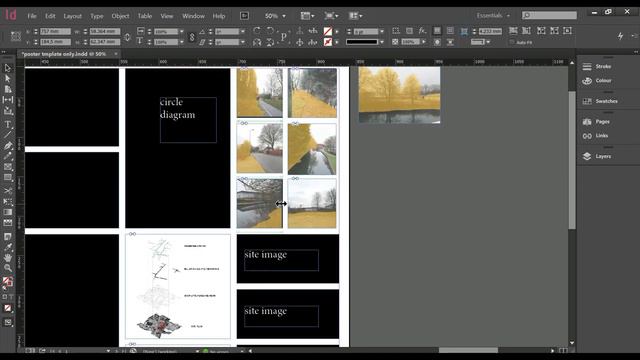Select the Type tool
Image resolution: width=640 pixels, height=360 pixels.
(x=7, y=124)
